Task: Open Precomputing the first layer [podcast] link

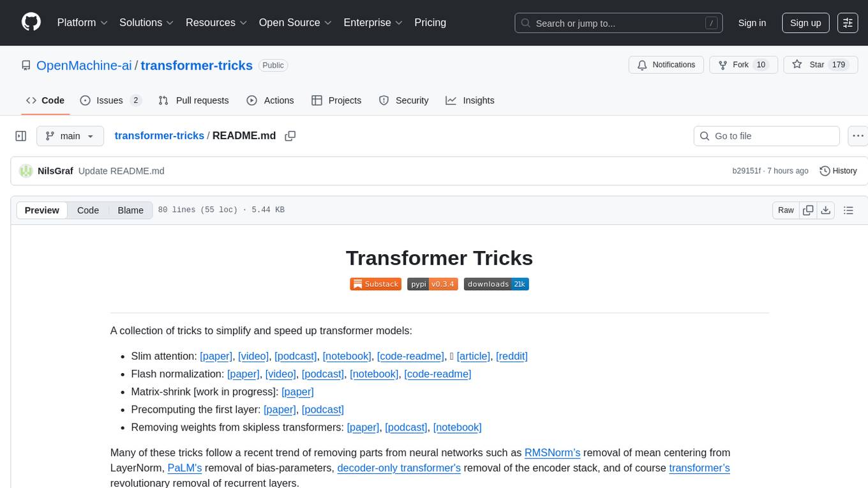Action: [323, 409]
